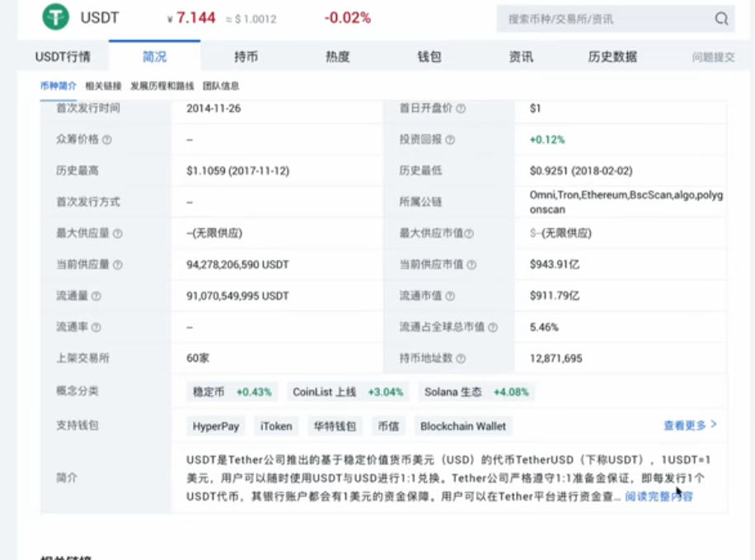755x560 pixels.
Task: Open the CoinList 上线 concept tag
Action: point(348,392)
